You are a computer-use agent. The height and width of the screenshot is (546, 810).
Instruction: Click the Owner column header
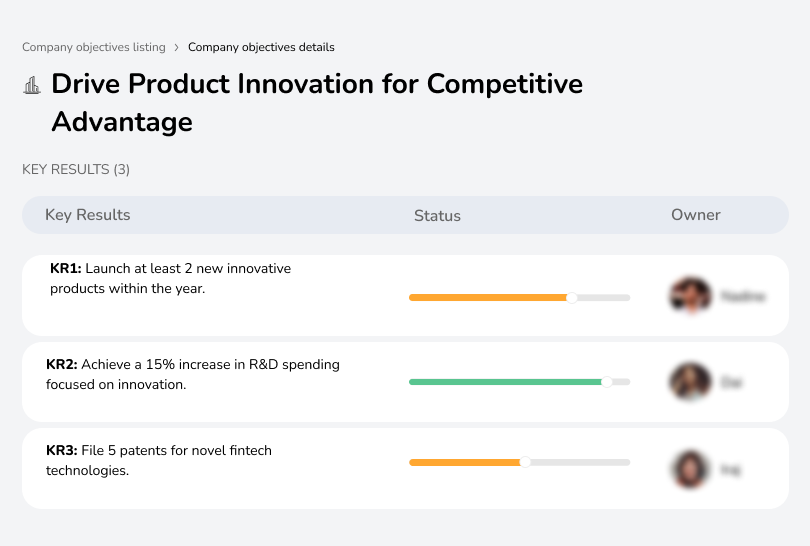pyautogui.click(x=696, y=215)
